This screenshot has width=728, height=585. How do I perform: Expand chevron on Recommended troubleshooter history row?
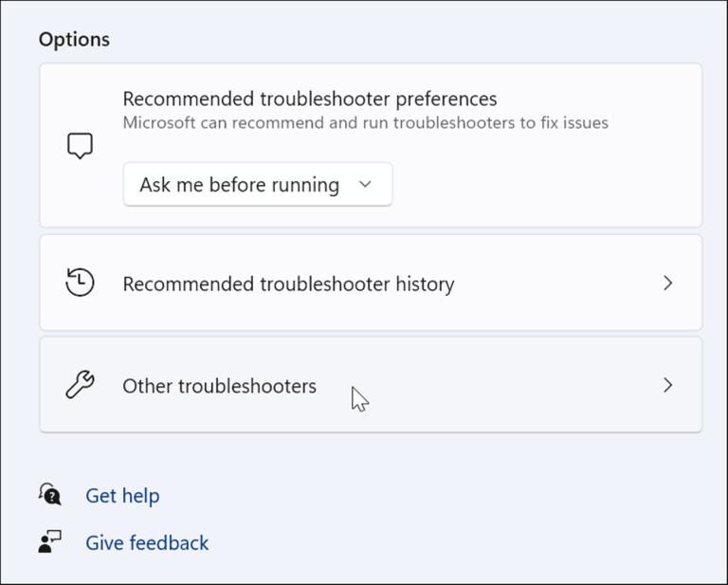click(x=667, y=283)
